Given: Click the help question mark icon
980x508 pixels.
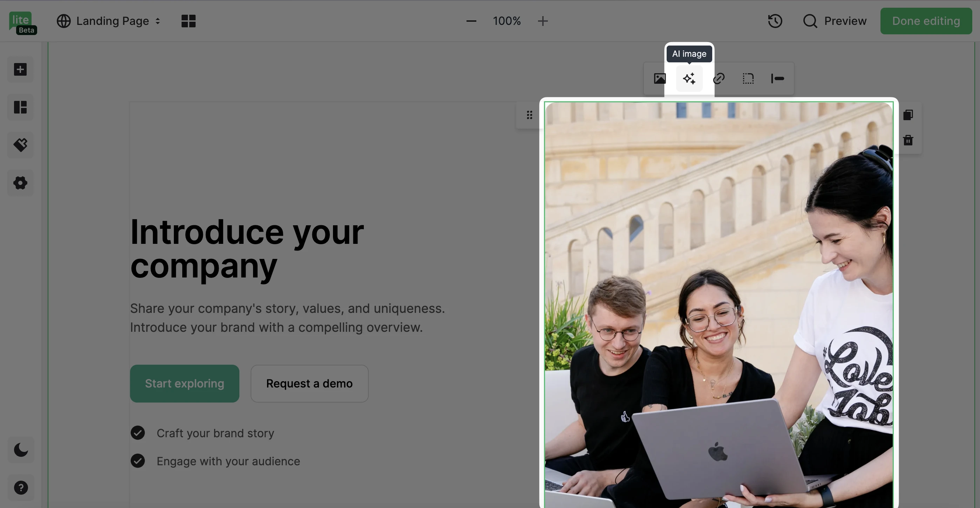Looking at the screenshot, I should [x=21, y=487].
